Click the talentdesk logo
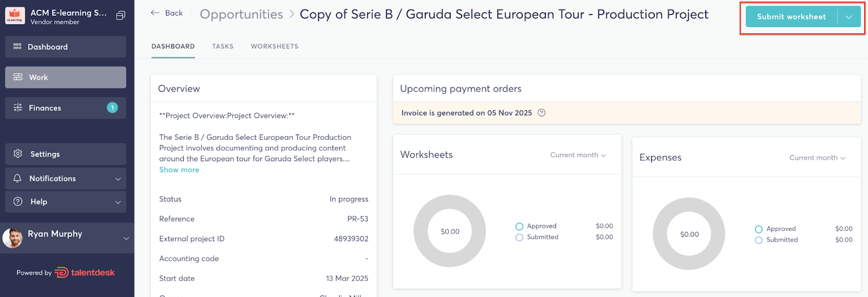The image size is (868, 297). pyautogui.click(x=85, y=273)
